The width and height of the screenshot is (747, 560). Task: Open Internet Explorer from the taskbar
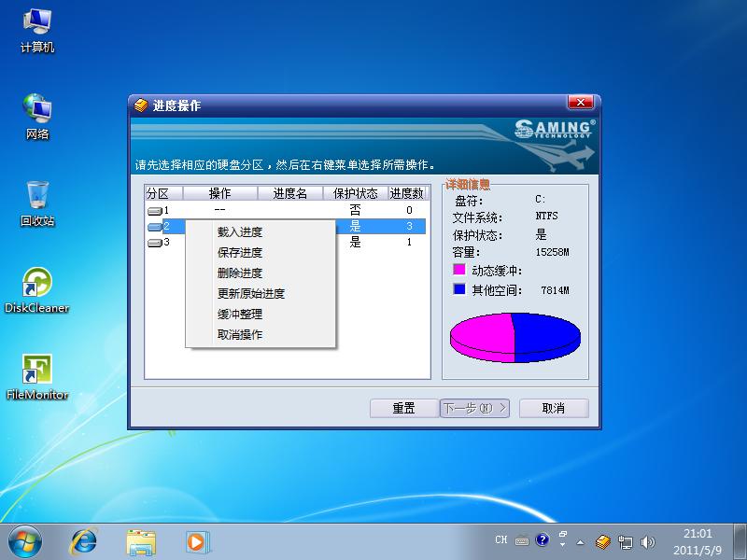point(84,540)
